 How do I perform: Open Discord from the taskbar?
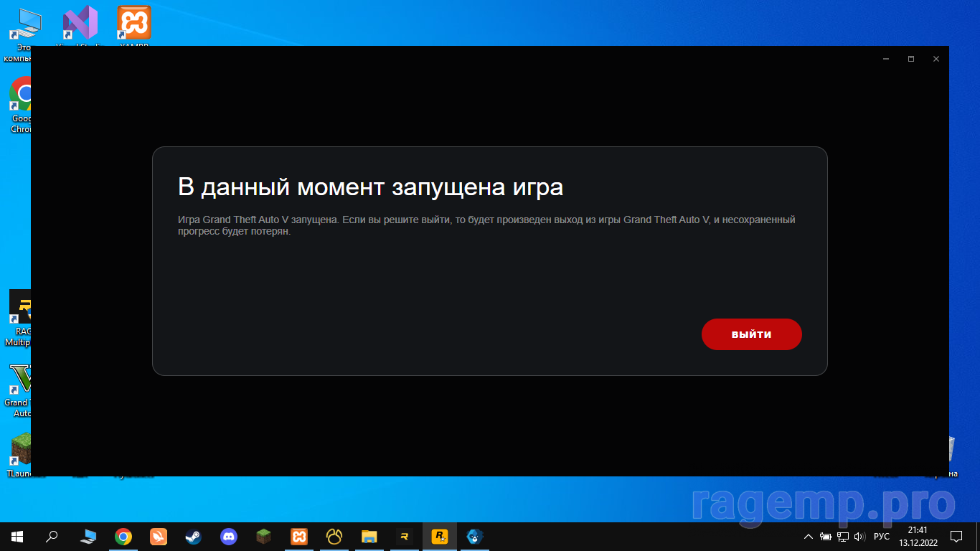pos(229,536)
